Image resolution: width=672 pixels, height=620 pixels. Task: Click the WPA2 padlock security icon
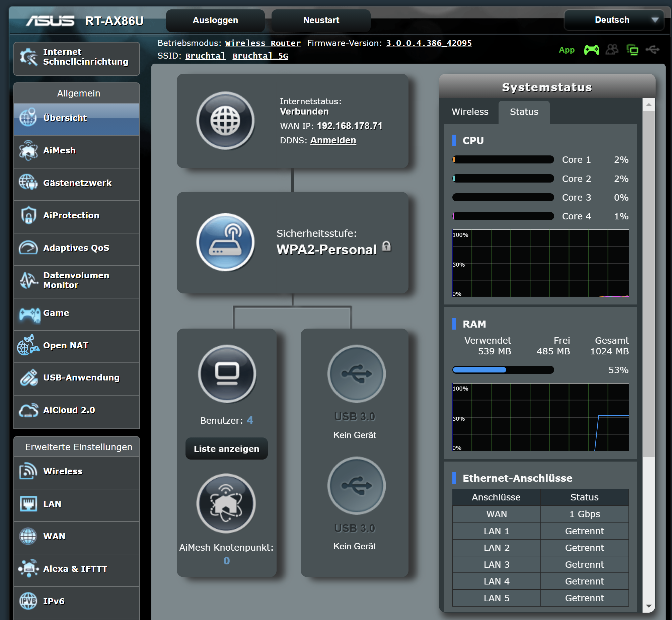coord(387,246)
